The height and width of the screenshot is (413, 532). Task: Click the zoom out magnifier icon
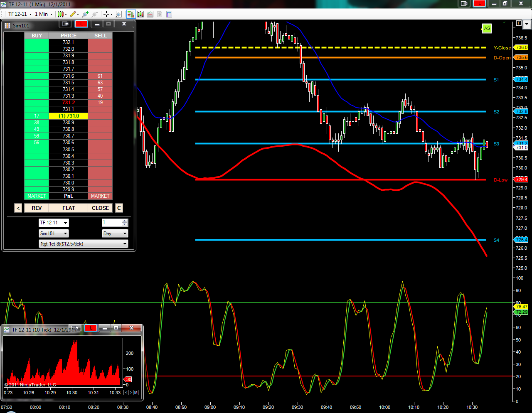point(95,14)
